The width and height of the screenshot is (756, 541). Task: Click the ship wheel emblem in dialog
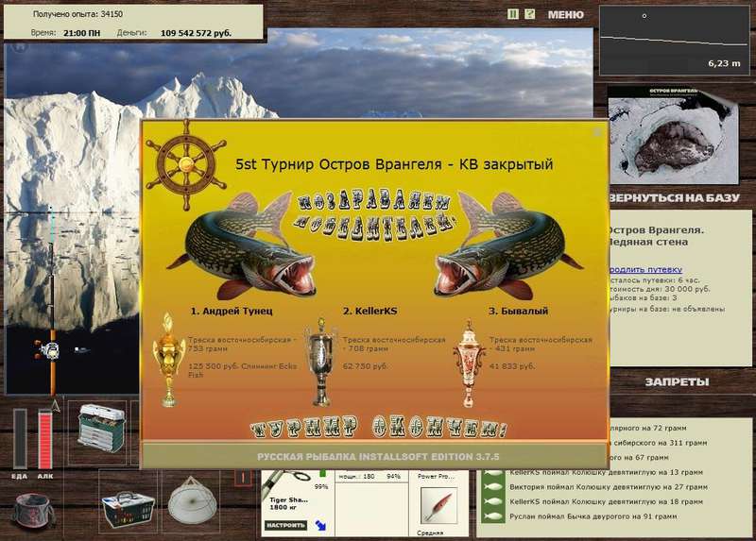click(x=186, y=164)
